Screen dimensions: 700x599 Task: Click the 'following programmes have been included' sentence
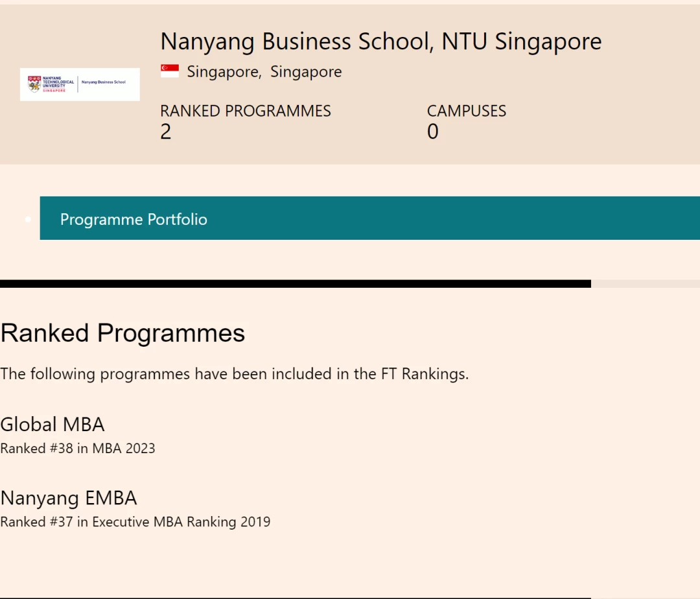[x=235, y=373]
